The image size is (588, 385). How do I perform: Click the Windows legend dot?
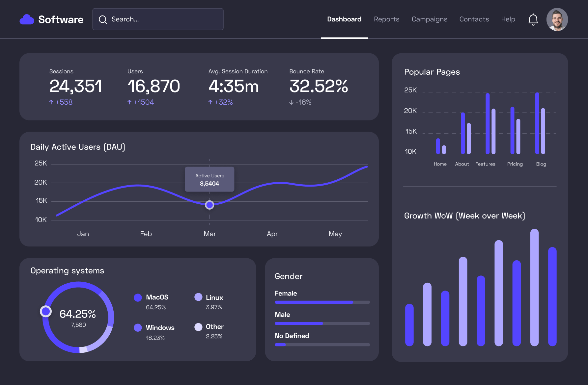click(138, 328)
